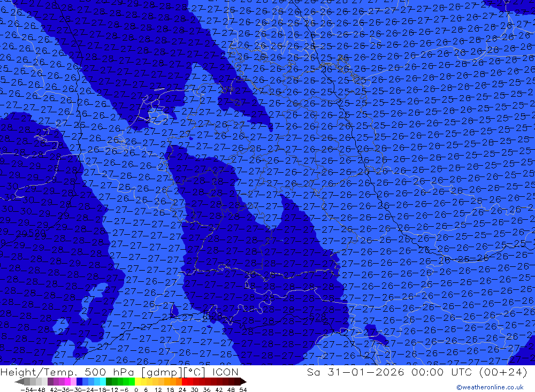This screenshot has height=392, width=535.
Task: Pick the dark blue legend swatch at -30
Action: coord(80,381)
